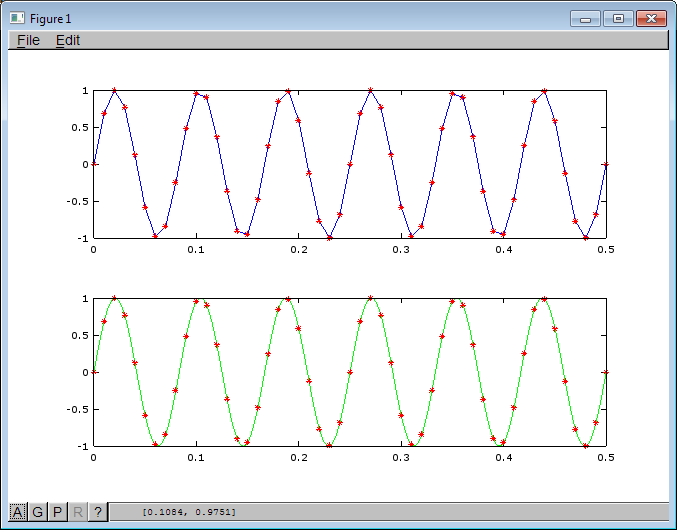Click the 'R' rotate button
Image resolution: width=677 pixels, height=530 pixels.
click(x=77, y=512)
